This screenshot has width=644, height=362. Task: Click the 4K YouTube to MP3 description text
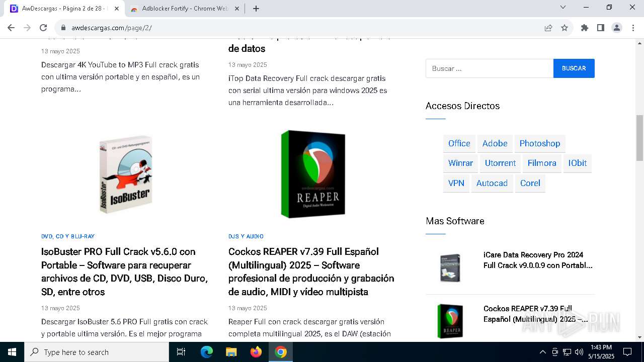[121, 77]
